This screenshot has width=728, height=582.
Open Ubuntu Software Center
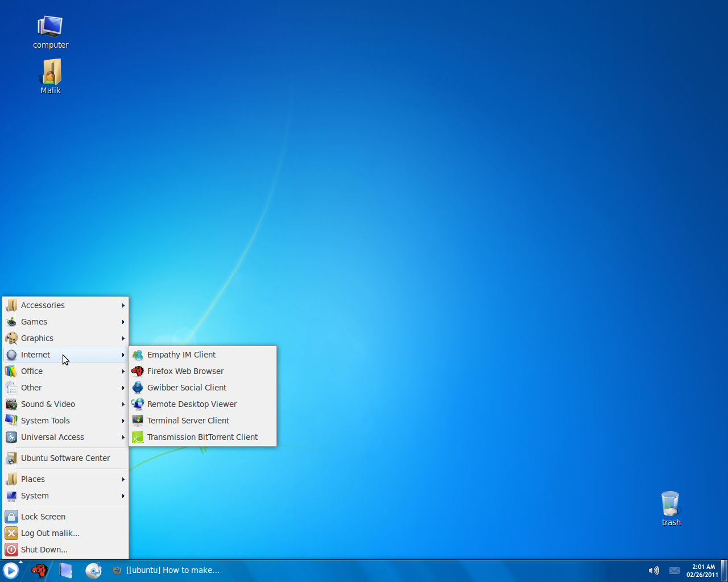point(65,458)
